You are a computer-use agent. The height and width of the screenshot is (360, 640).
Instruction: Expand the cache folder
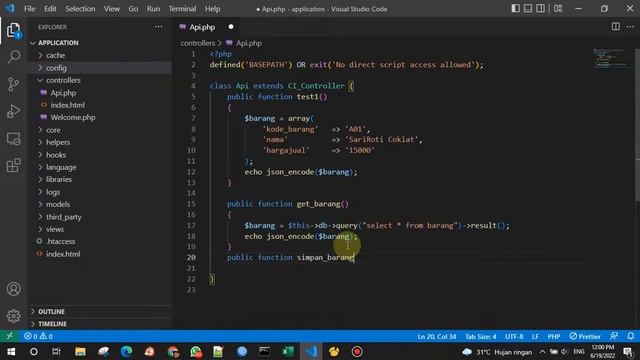click(x=100, y=55)
